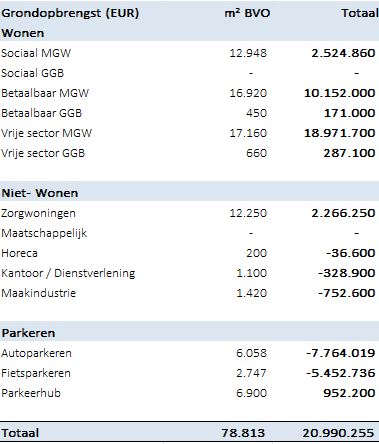This screenshot has height=444, width=379.
Task: Select the Betaalbaar GGB row label
Action: coord(41,113)
